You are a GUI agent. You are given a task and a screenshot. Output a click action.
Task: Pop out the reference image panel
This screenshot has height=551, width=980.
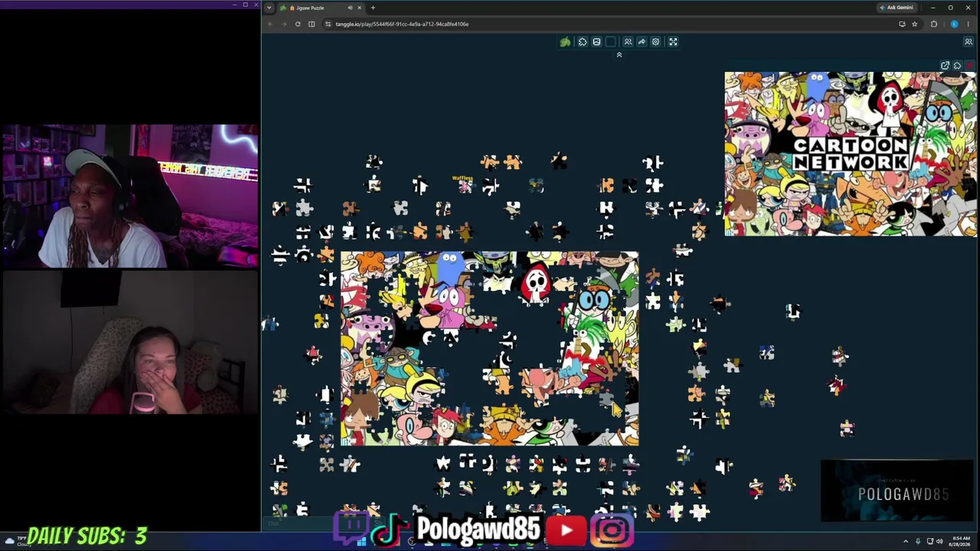click(x=945, y=66)
